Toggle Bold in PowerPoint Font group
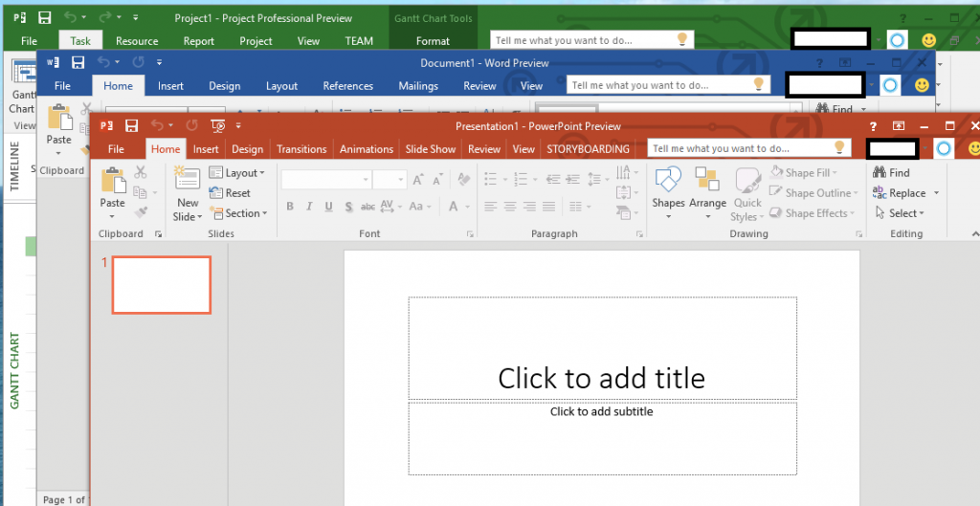 click(x=290, y=207)
